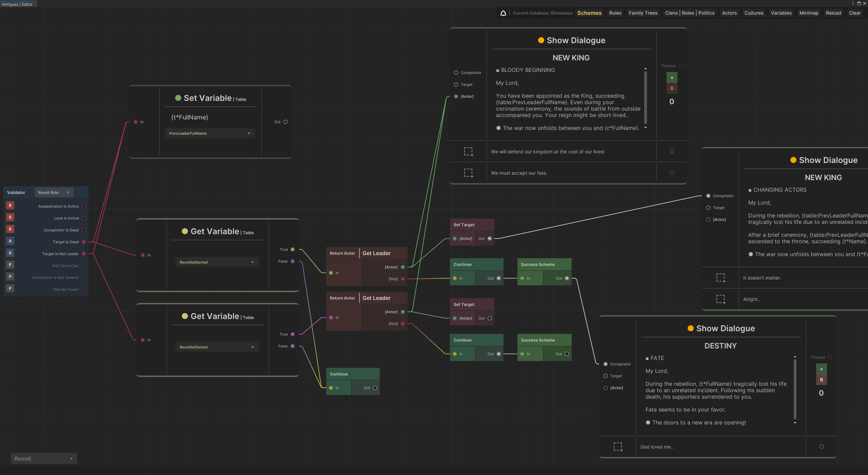
Task: Click the green plus button in DESTINY dialogue
Action: (821, 369)
